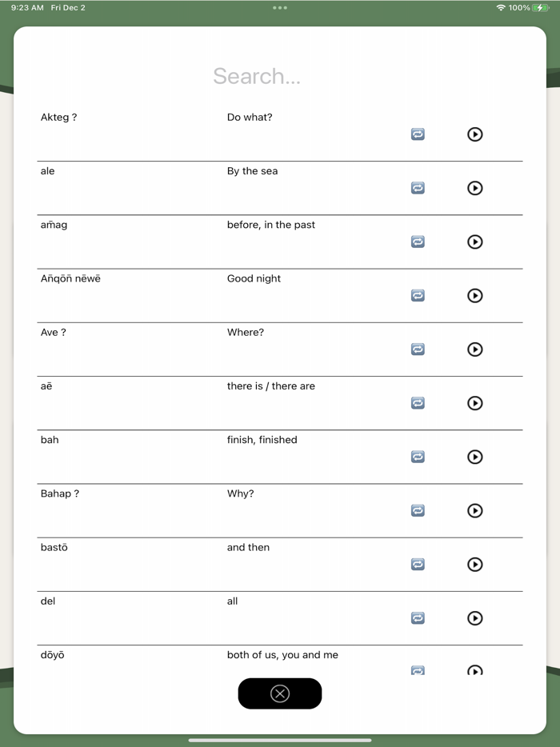This screenshot has height=747, width=560.
Task: Play pronunciation of the word 'del'
Action: click(x=475, y=618)
